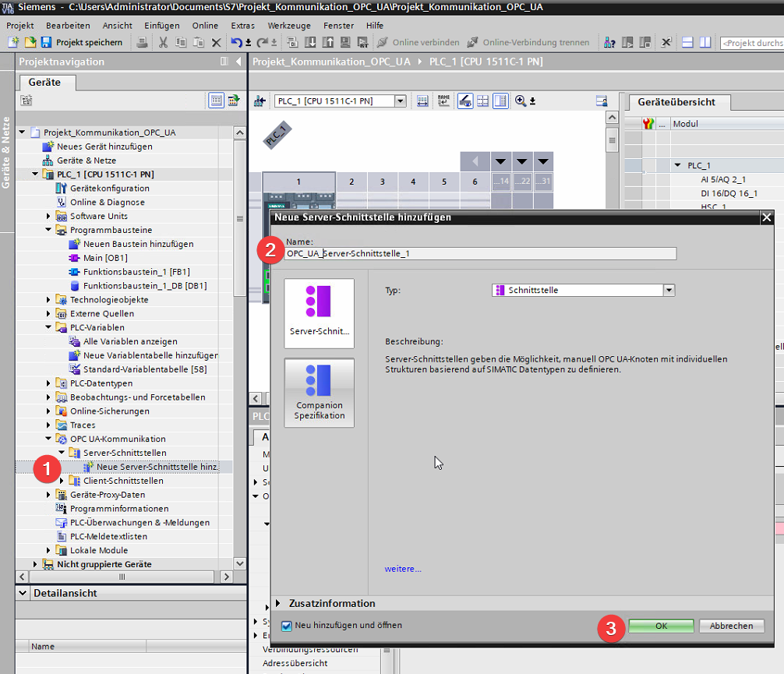
Task: Click the network view icon left of PLC_1 dropdown
Action: pyautogui.click(x=260, y=101)
